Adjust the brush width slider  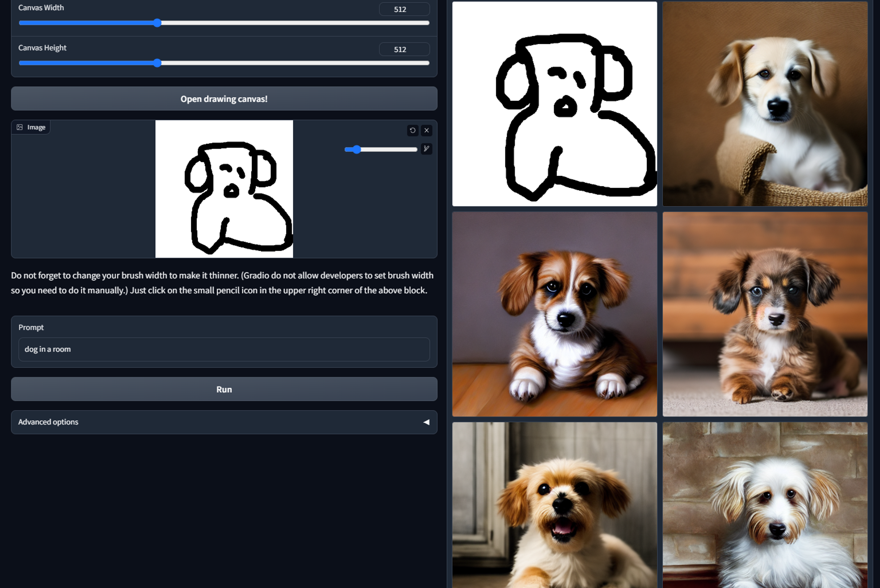(381, 150)
